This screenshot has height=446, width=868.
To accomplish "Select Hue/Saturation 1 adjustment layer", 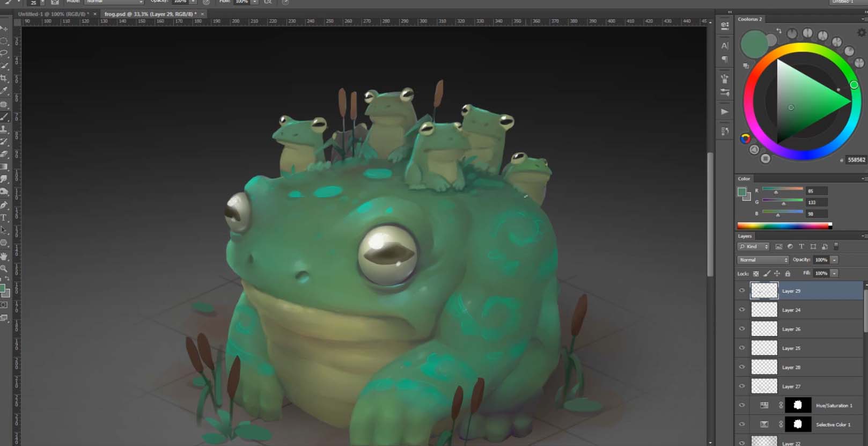I will click(799, 405).
